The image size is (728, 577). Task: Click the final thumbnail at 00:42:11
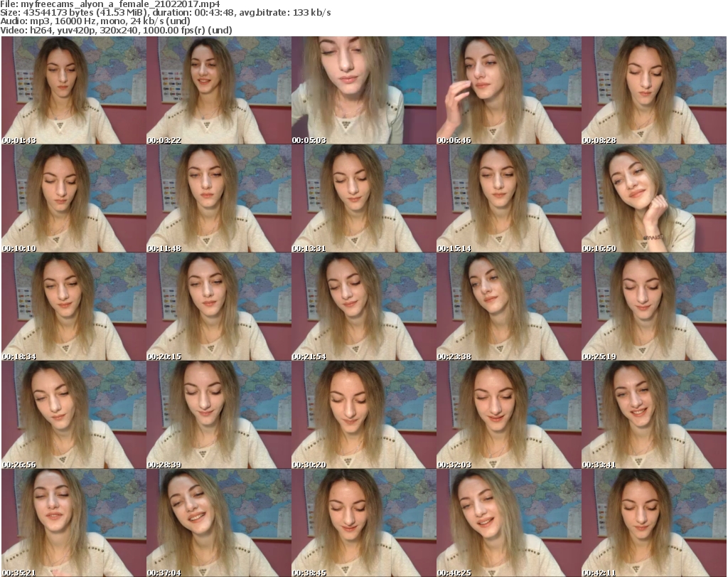pyautogui.click(x=654, y=523)
